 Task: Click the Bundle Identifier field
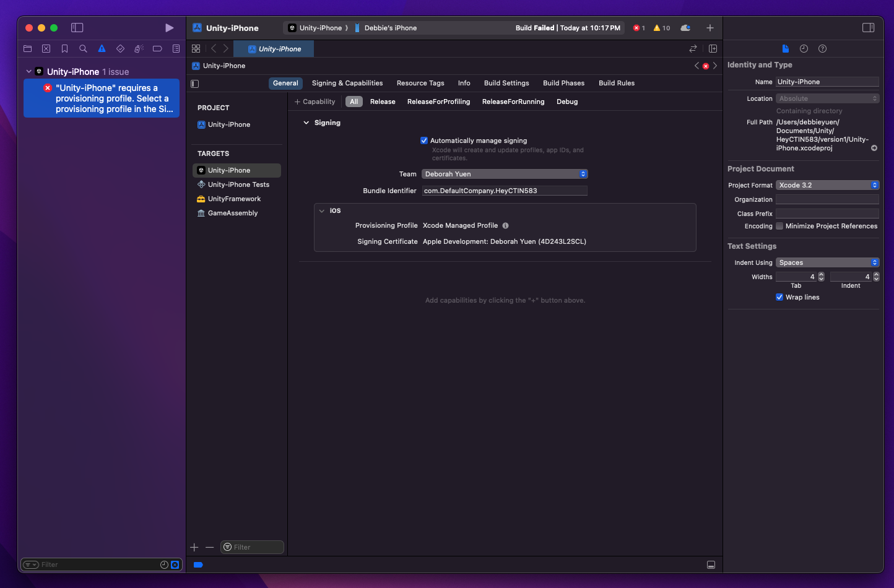pos(505,191)
